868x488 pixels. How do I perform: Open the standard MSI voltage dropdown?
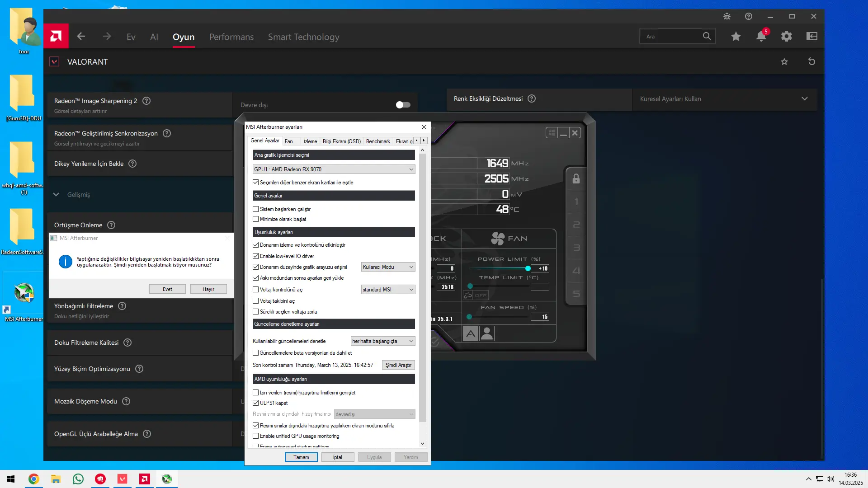(388, 290)
